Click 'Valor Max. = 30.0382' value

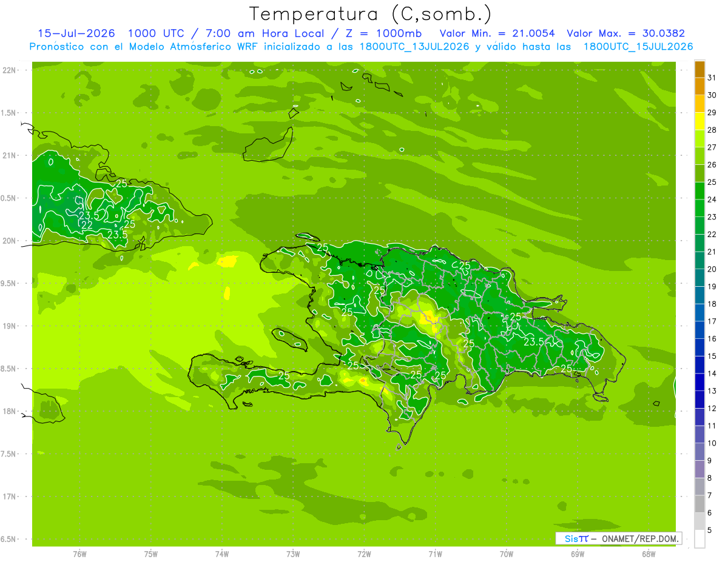tap(625, 33)
